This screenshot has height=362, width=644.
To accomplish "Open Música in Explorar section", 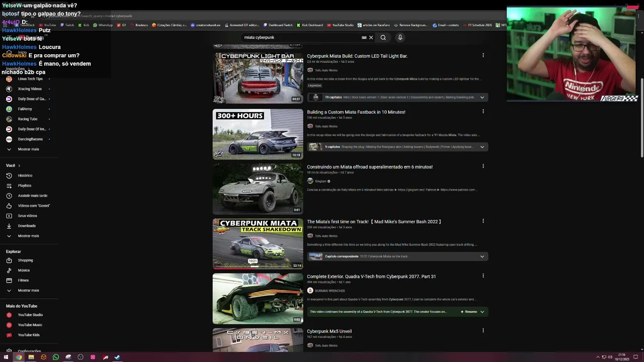I will coord(24,270).
